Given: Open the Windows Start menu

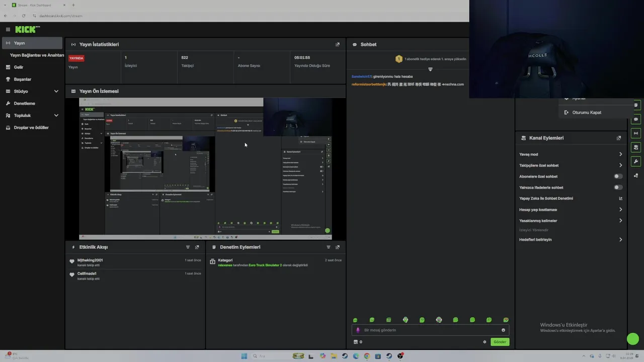Looking at the screenshot, I should click(244, 356).
